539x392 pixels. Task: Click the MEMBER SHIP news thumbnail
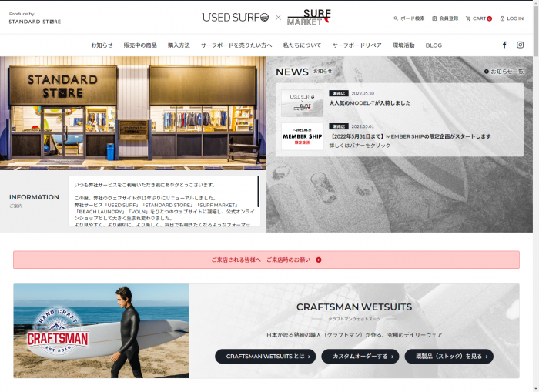point(302,136)
